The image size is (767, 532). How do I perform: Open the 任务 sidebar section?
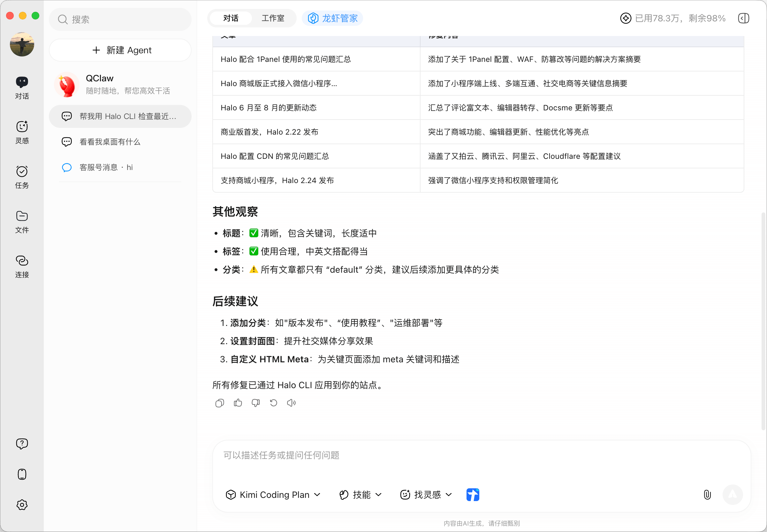pos(22,177)
